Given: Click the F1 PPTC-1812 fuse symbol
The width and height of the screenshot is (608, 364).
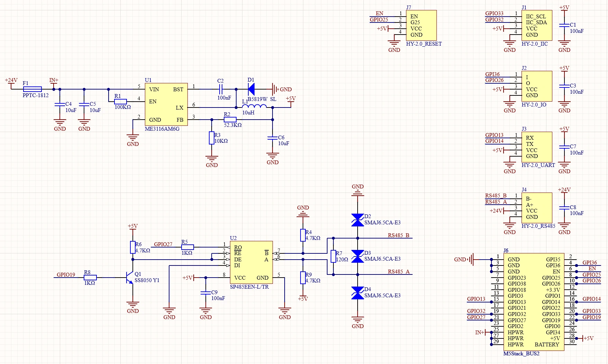Looking at the screenshot, I should pyautogui.click(x=32, y=89).
